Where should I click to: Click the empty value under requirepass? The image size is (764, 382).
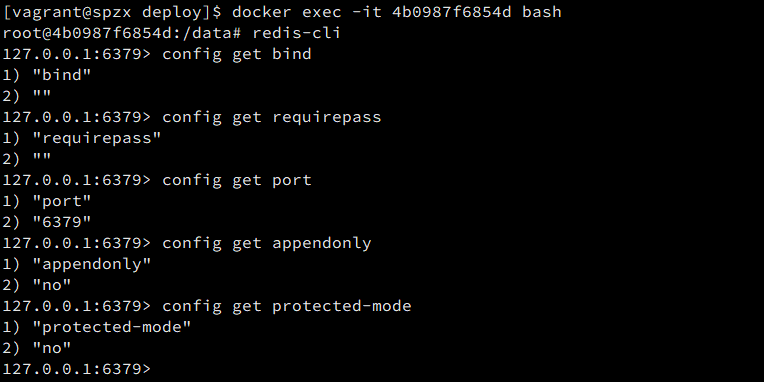pos(27,159)
